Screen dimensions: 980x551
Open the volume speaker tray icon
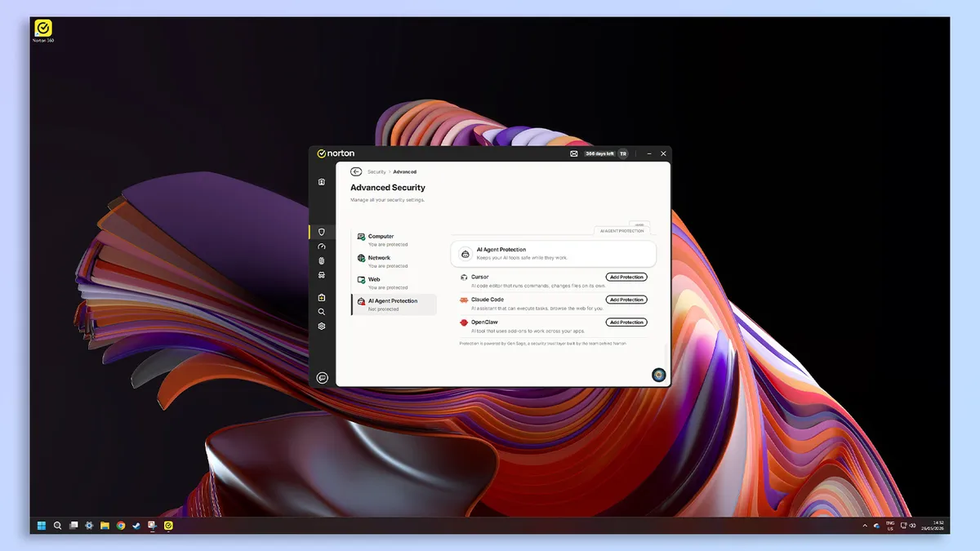pos(911,526)
